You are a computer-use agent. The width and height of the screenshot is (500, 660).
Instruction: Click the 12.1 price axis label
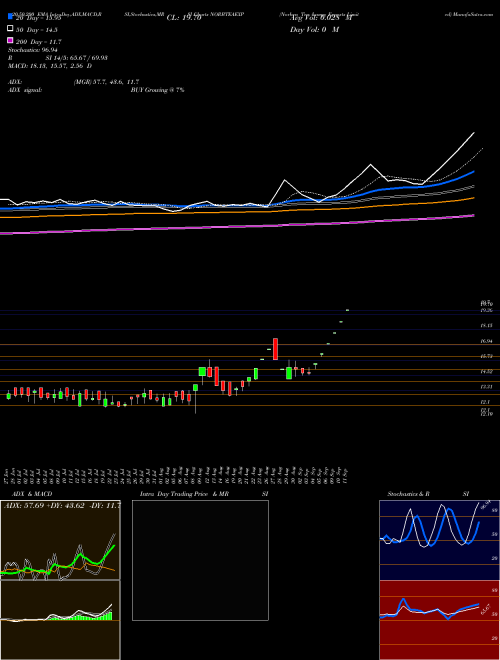[x=486, y=402]
